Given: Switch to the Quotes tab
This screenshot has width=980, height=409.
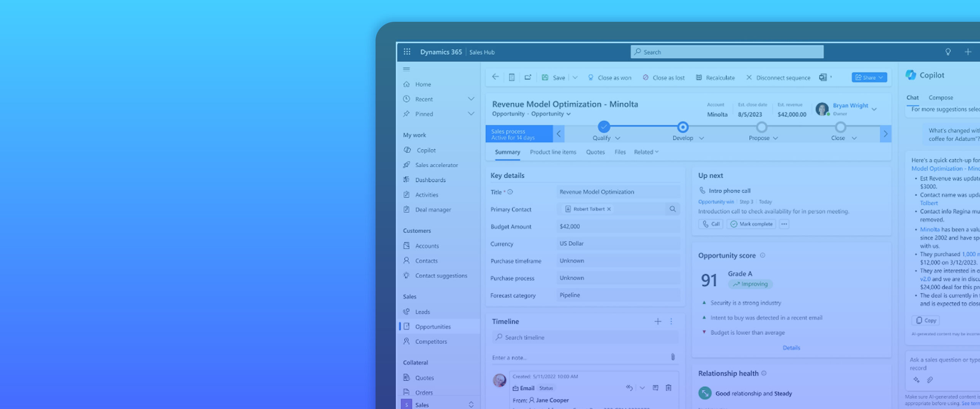Looking at the screenshot, I should coord(595,152).
